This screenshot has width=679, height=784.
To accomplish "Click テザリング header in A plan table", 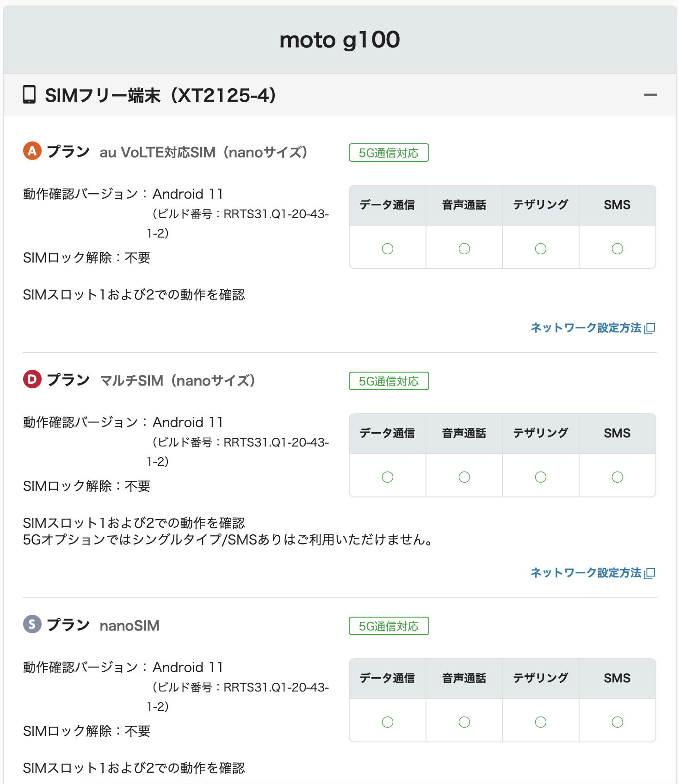I will point(540,205).
